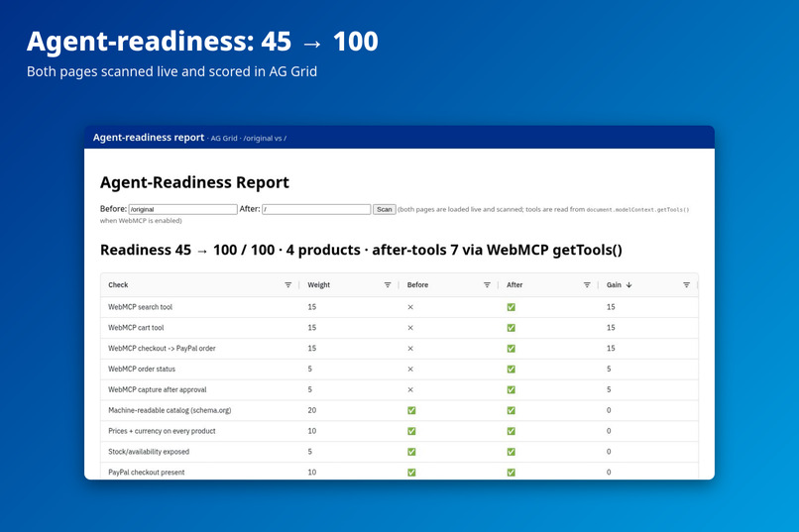Click the After checkmark for Machine-readable catalog
The width and height of the screenshot is (799, 532).
(x=512, y=410)
